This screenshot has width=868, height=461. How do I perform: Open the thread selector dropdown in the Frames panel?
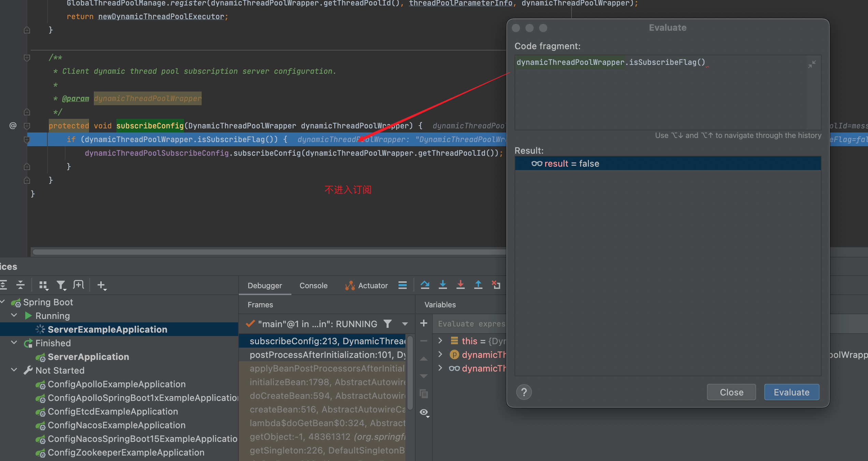405,324
